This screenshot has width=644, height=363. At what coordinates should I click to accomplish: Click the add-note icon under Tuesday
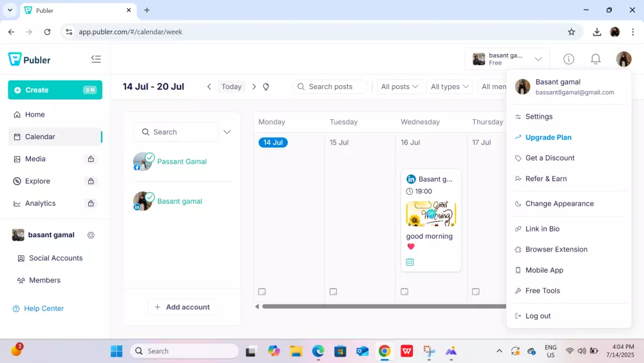pos(333,291)
